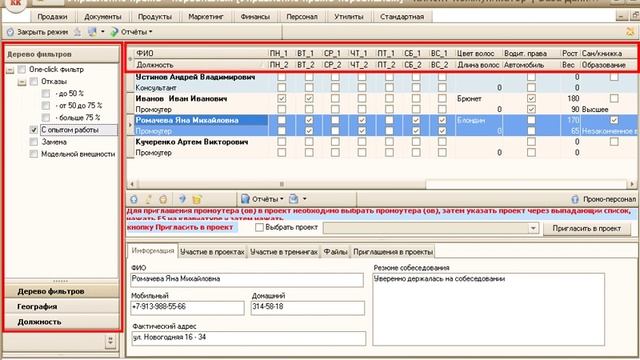640x360 pixels.
Task: Open the Документы menu
Action: coord(103,17)
